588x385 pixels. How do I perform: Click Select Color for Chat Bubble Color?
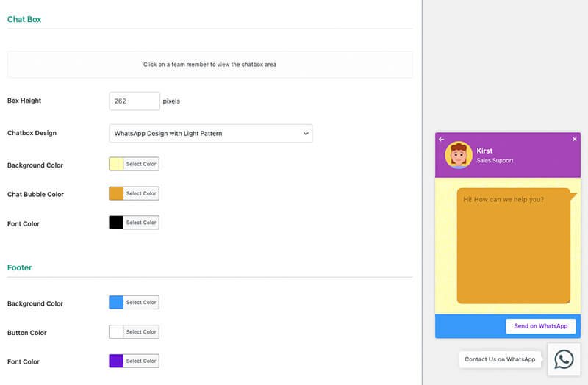click(x=141, y=193)
